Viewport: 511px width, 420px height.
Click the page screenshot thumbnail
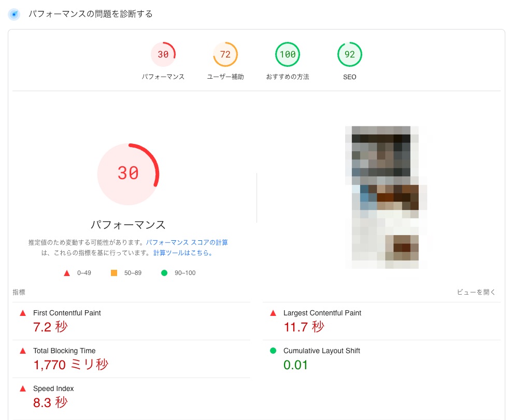tap(386, 198)
